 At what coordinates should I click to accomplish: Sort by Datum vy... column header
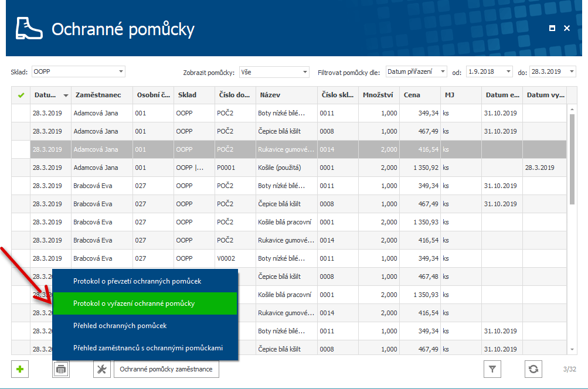(545, 95)
